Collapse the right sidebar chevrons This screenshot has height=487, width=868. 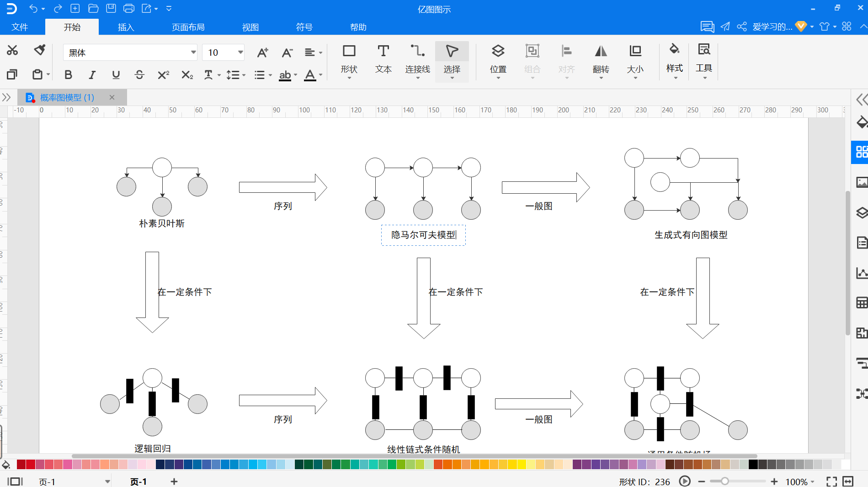[x=862, y=99]
